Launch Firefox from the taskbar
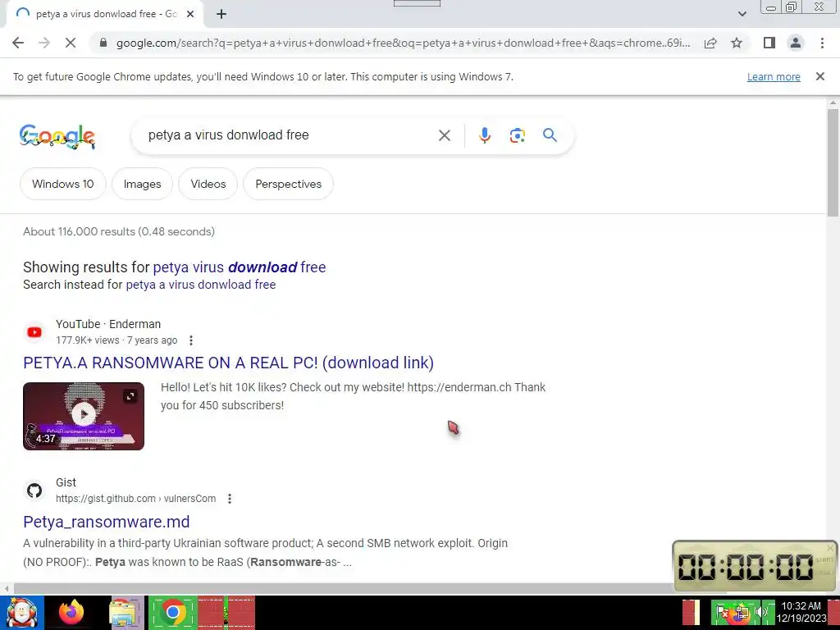This screenshot has height=630, width=840. (x=71, y=612)
